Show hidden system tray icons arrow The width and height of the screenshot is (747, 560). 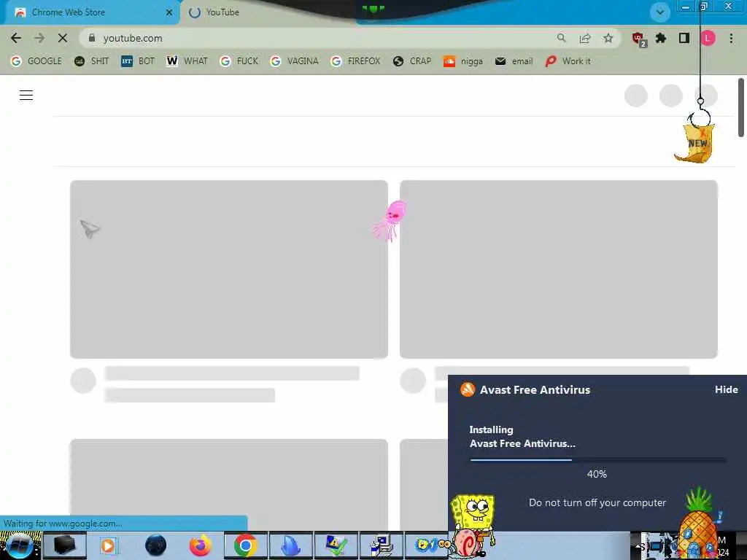[x=638, y=545]
